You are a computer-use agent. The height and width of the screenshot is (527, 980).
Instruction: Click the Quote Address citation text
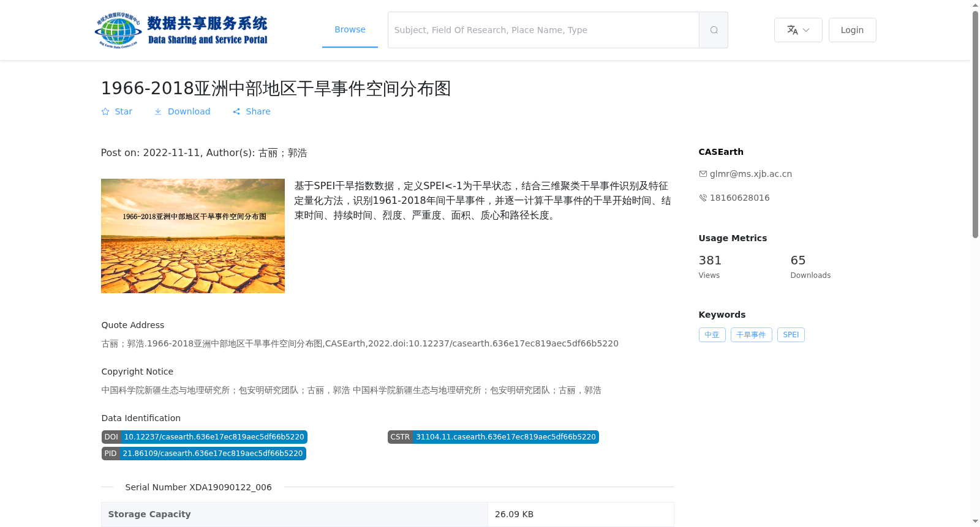pyautogui.click(x=360, y=343)
